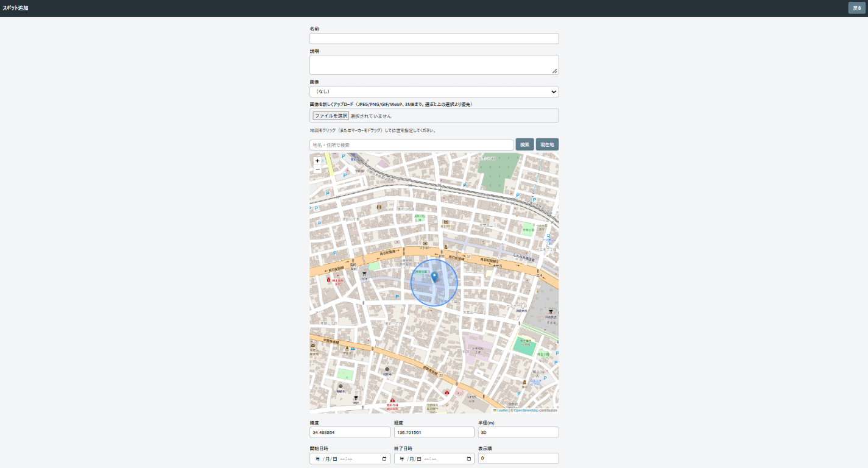Viewport: 868px width, 468px height.
Task: Select the 緯度 latitude field
Action: tap(350, 432)
